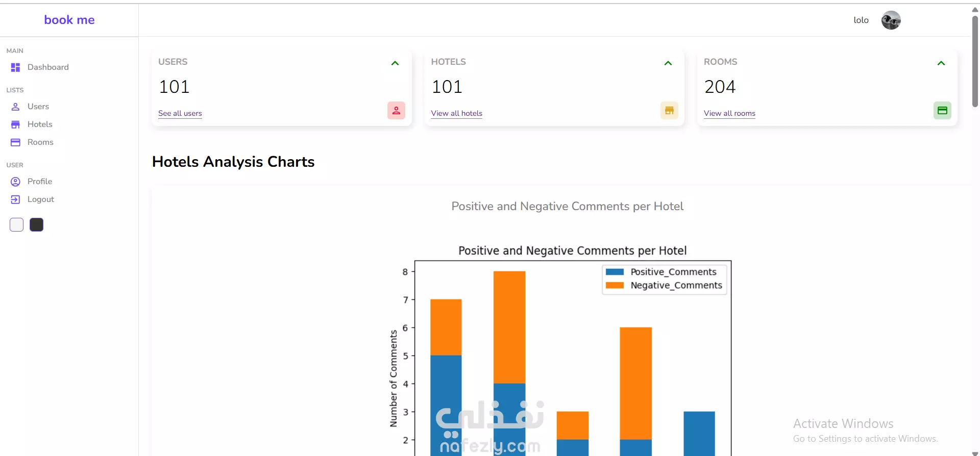
Task: Switch to the light theme swatch
Action: tap(16, 225)
